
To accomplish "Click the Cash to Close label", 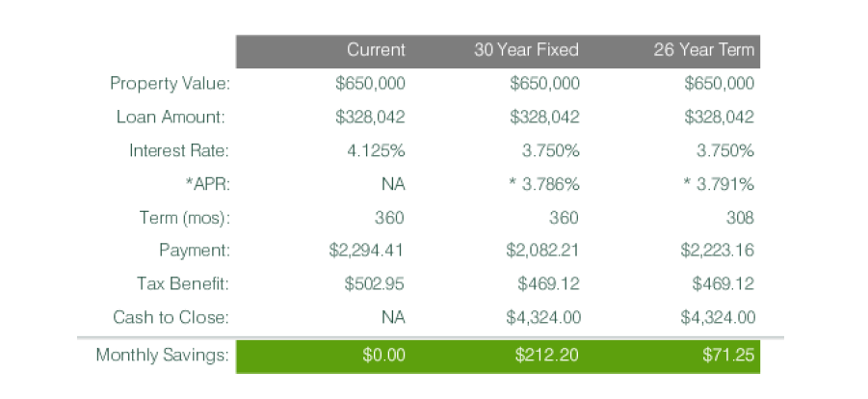I will (x=171, y=317).
